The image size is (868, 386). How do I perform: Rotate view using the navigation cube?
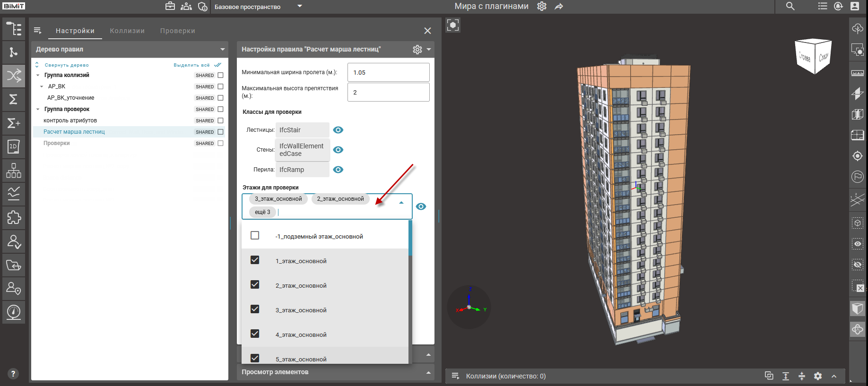pos(814,56)
